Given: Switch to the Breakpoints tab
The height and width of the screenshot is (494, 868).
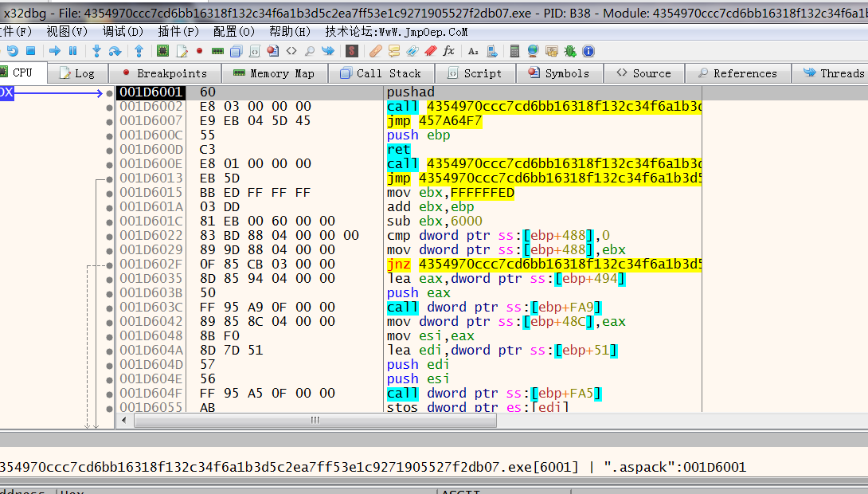Looking at the screenshot, I should pyautogui.click(x=165, y=73).
